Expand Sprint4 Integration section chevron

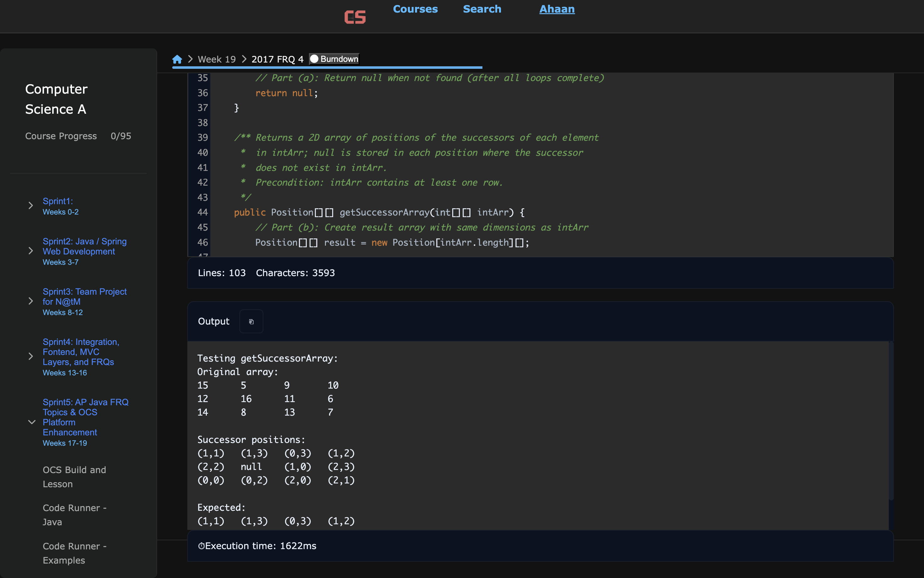point(31,356)
